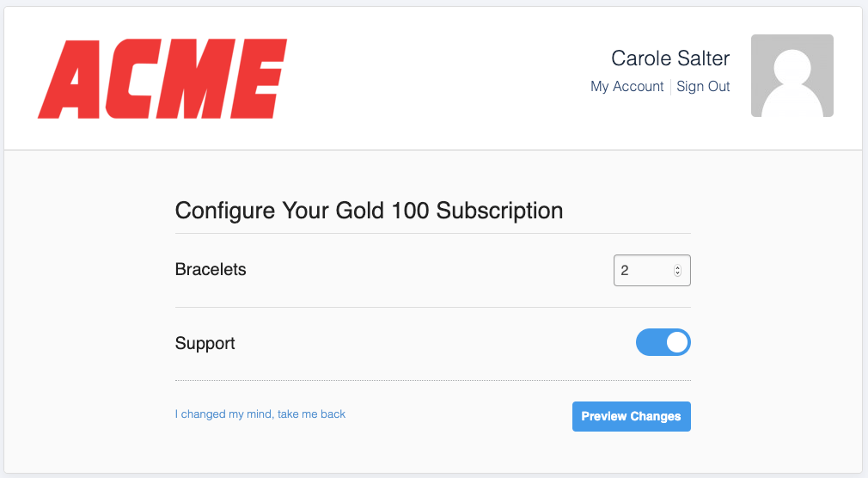
Task: Click the Bracelets option label
Action: coord(211,269)
